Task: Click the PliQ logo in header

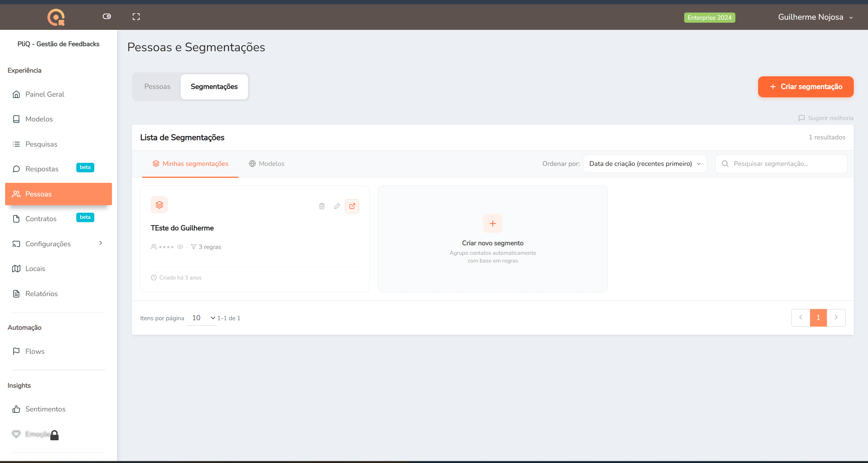Action: coord(56,17)
